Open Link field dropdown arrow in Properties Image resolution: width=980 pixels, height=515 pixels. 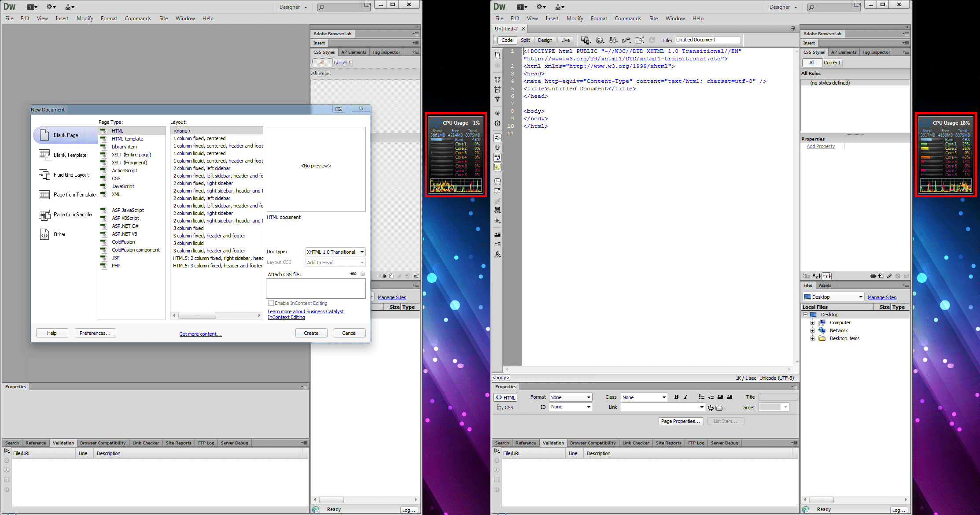coord(702,407)
